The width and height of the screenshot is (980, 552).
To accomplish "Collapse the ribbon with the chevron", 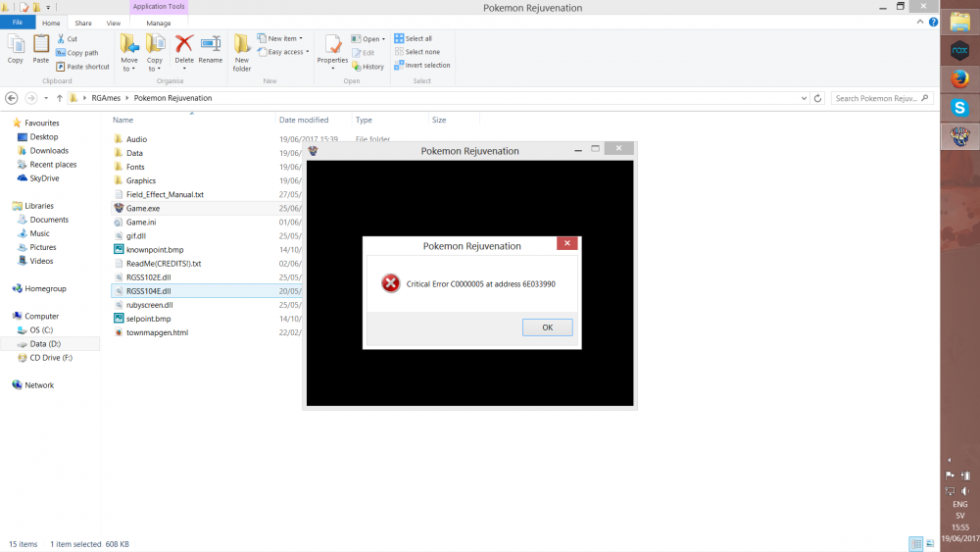I will 920,22.
